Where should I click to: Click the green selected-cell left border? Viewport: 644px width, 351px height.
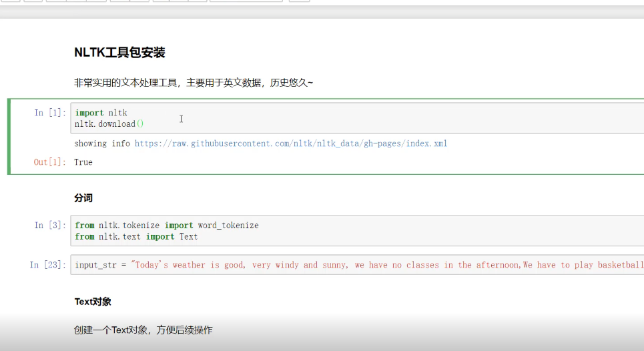[9, 136]
